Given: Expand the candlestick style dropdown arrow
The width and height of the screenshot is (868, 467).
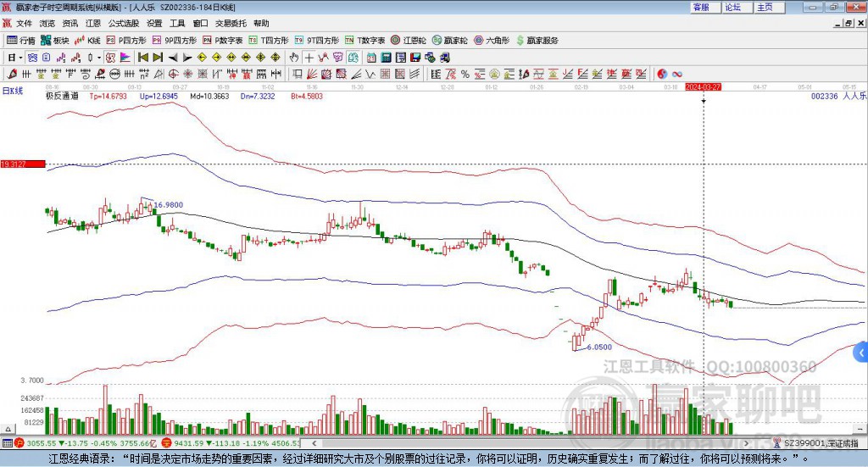Looking at the screenshot, I should [x=99, y=58].
